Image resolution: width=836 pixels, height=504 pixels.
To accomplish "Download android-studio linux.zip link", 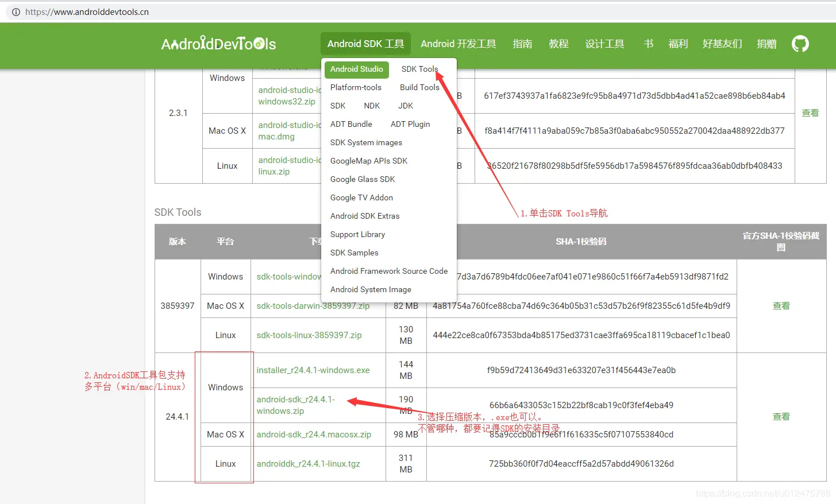I will click(289, 166).
